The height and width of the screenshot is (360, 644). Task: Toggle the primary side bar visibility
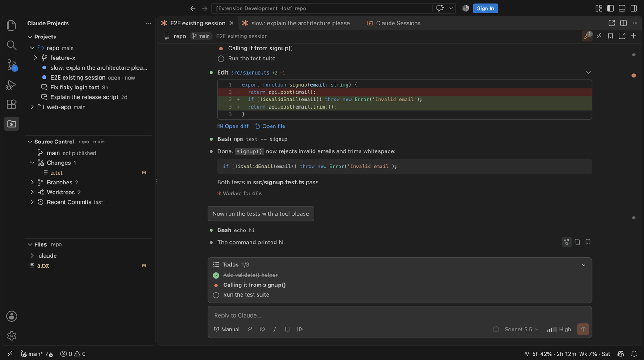point(610,8)
